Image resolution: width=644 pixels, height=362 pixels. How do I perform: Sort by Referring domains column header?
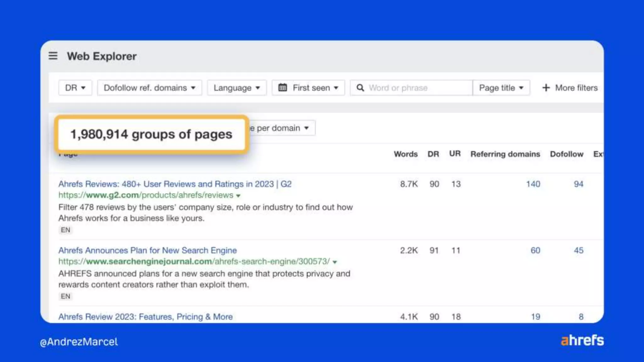tap(505, 154)
